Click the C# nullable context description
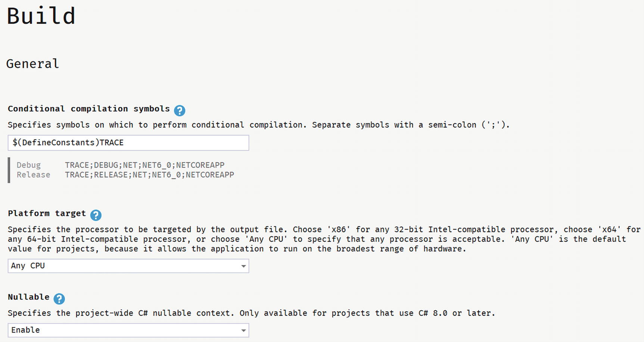 click(x=251, y=313)
